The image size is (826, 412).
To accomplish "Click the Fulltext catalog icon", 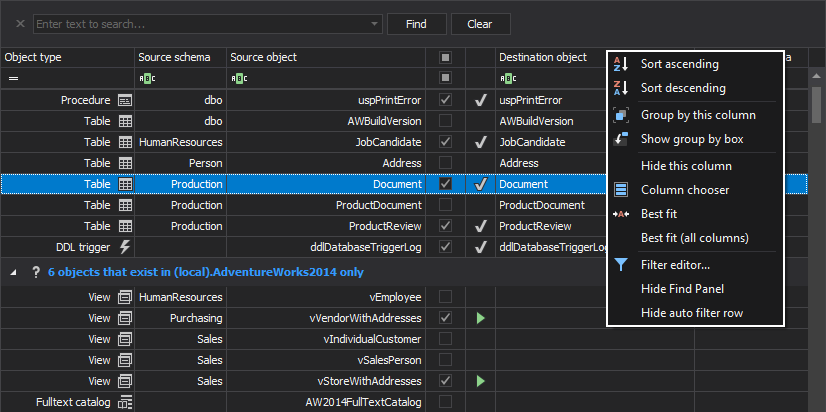I will [125, 403].
